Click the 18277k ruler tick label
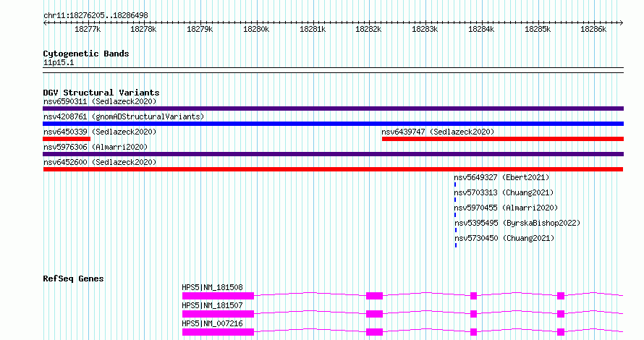 click(x=88, y=29)
